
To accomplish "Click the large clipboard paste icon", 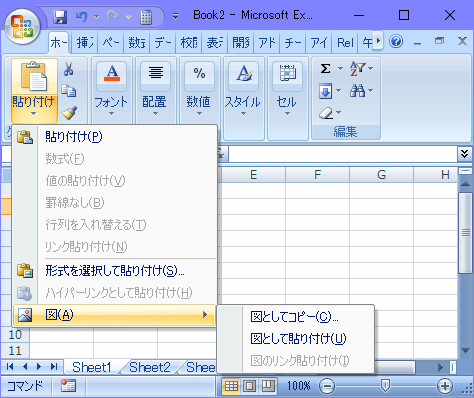I will 34,76.
